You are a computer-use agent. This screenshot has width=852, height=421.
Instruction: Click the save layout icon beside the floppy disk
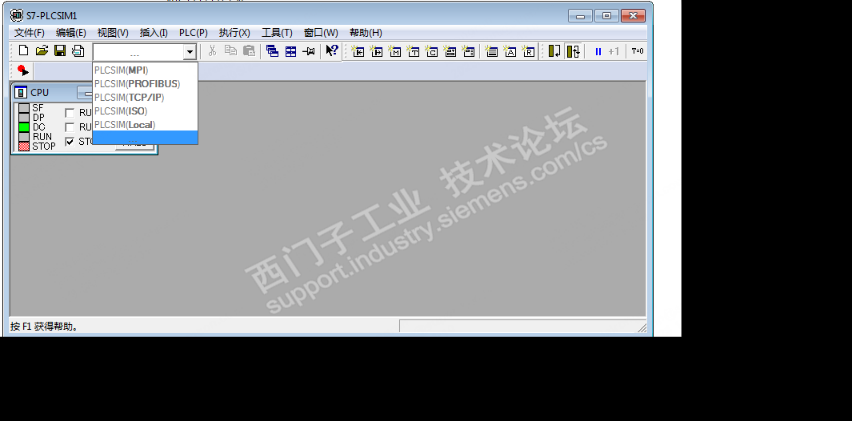coord(78,51)
